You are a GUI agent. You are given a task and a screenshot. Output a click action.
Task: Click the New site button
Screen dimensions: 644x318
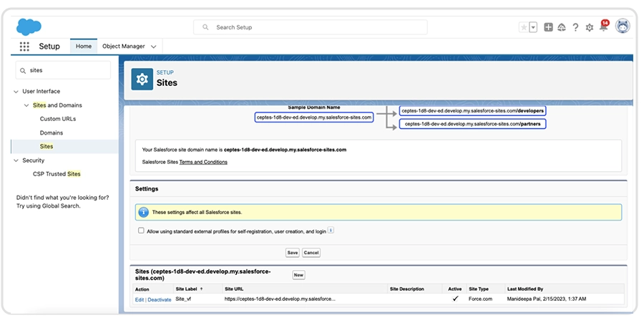click(298, 275)
